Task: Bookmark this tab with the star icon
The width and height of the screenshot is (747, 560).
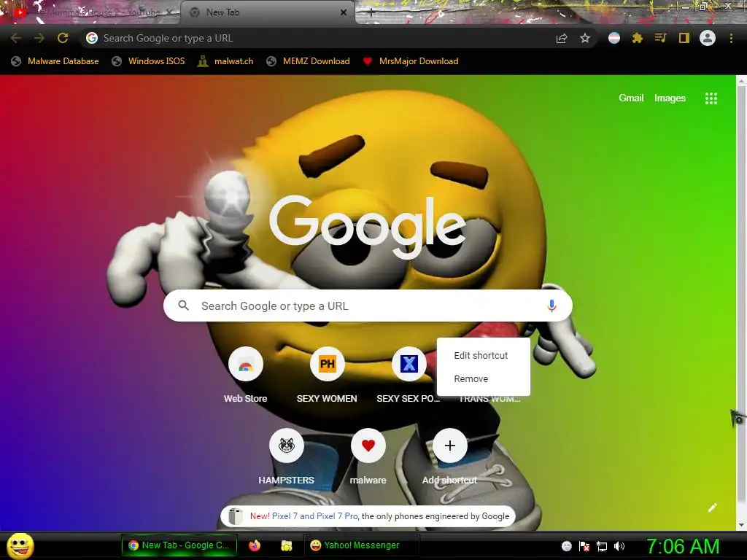Action: [x=585, y=38]
